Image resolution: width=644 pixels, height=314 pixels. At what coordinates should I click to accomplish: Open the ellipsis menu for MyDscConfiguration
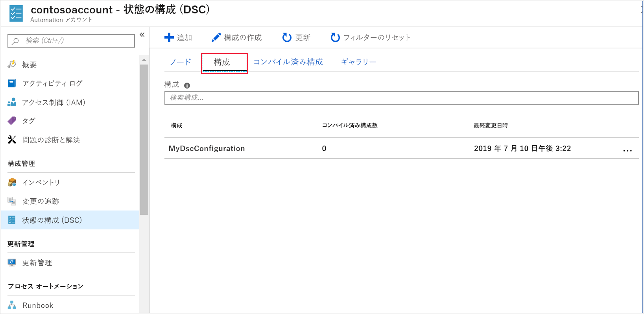point(627,150)
